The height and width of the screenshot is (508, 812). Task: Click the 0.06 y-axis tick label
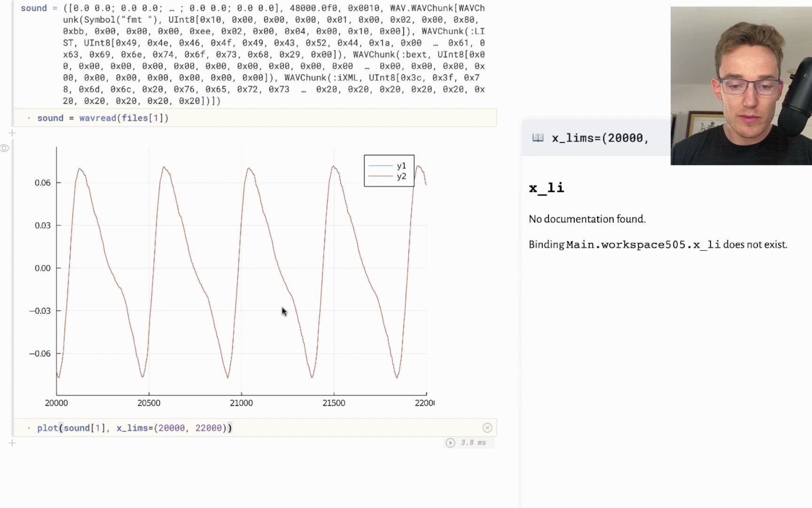pyautogui.click(x=42, y=183)
